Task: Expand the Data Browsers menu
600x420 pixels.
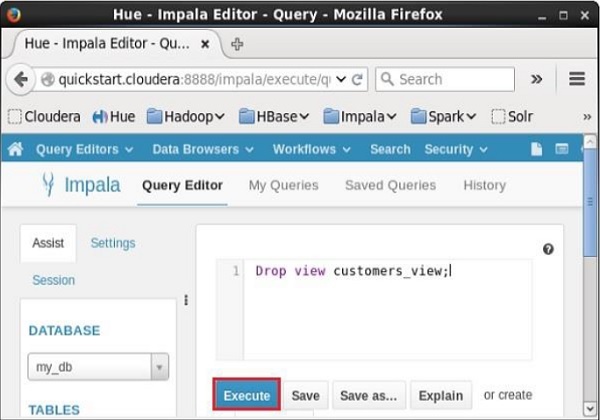Action: [x=204, y=149]
